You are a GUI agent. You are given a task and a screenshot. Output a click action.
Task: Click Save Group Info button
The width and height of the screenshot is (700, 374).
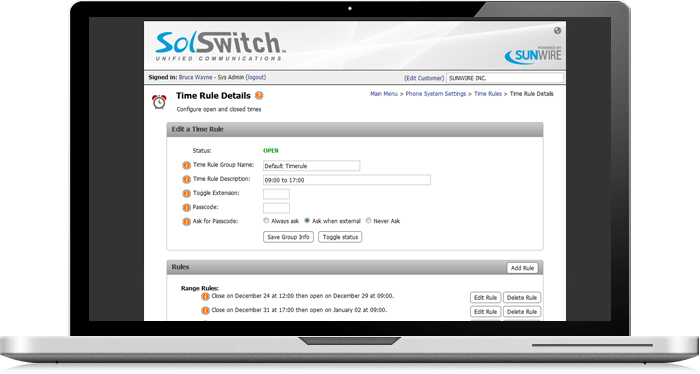click(288, 237)
